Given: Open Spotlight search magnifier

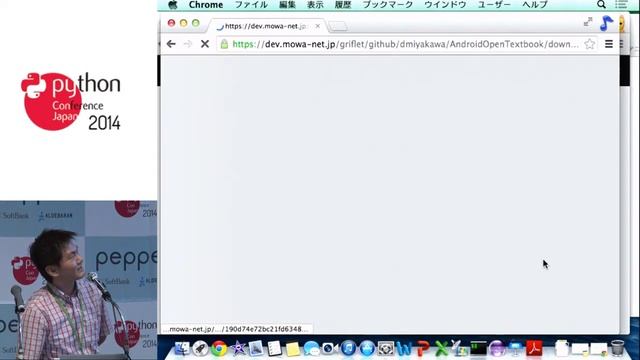Looking at the screenshot, I should 601,5.
